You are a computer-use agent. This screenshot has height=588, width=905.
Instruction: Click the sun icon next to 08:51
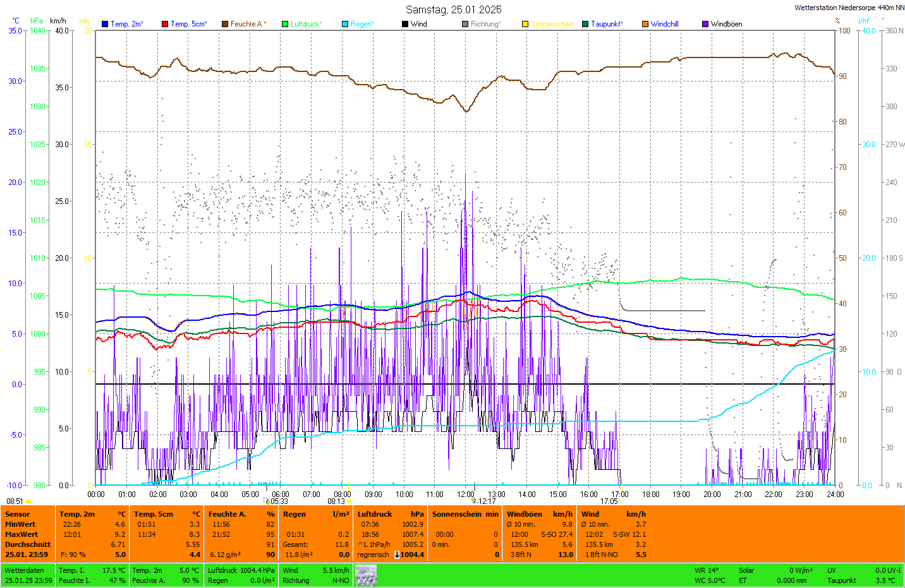coord(28,501)
